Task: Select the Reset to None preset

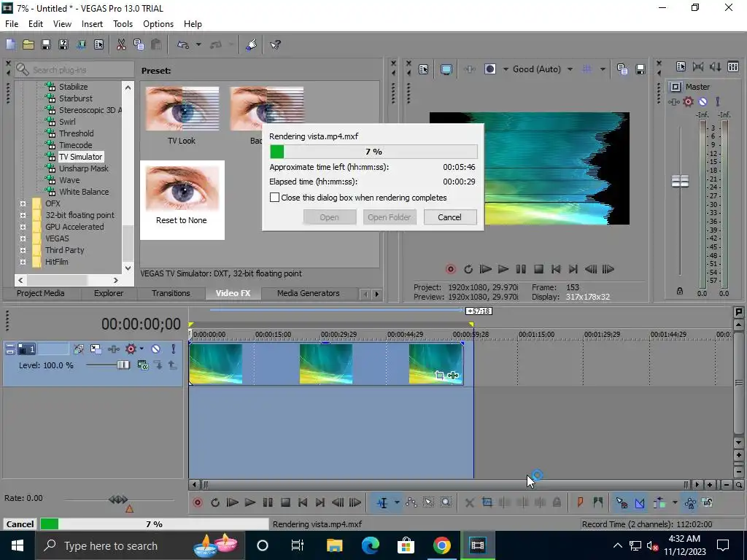Action: 182,200
